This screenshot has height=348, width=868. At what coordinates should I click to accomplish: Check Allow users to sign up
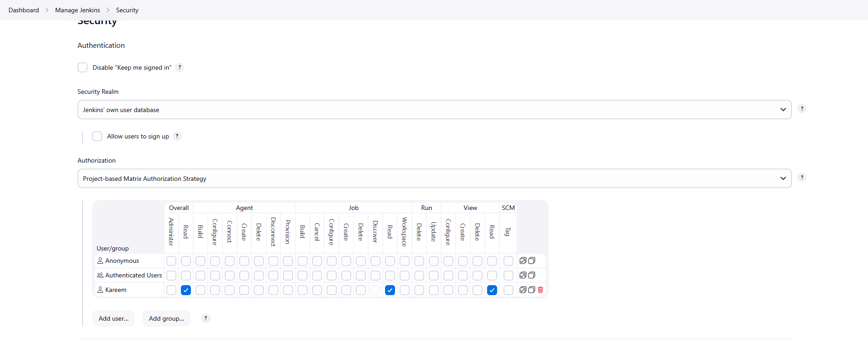tap(97, 136)
